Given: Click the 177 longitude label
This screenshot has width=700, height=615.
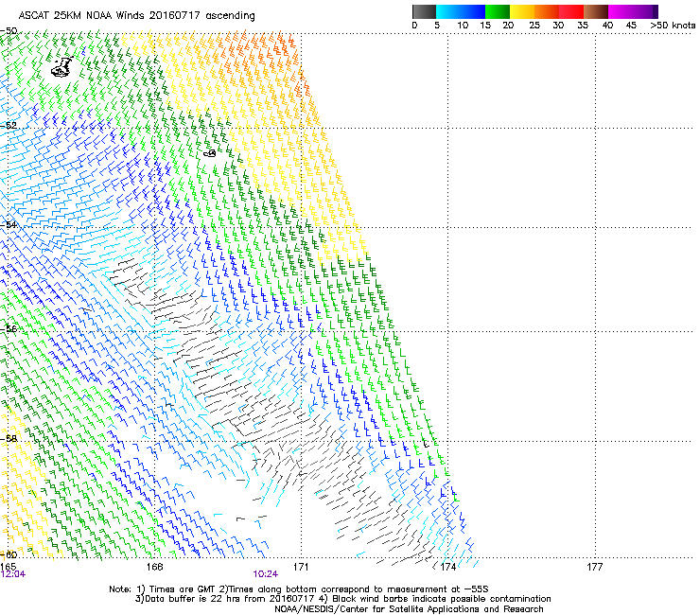Looking at the screenshot, I should tap(594, 567).
